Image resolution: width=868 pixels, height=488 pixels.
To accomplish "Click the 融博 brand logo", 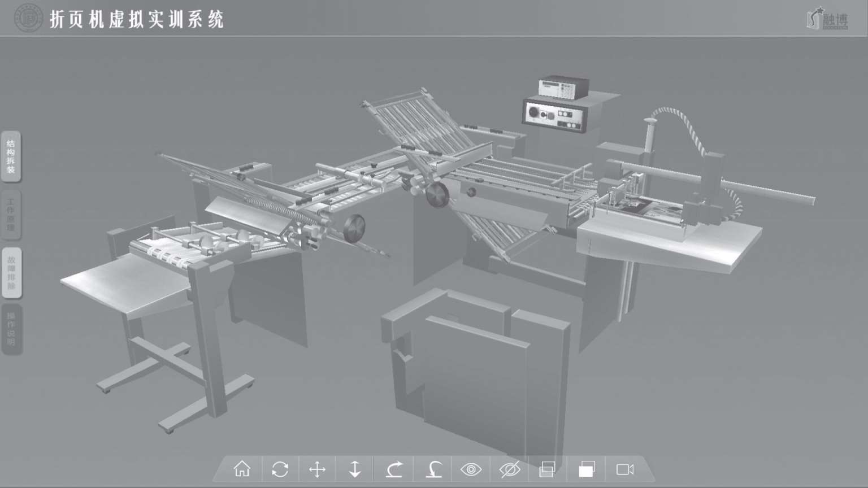I will [827, 19].
